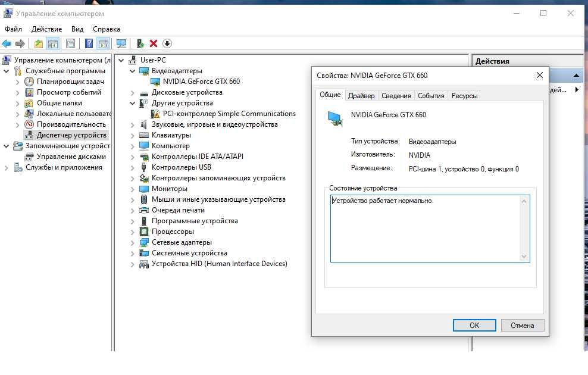Screen dimensions: 588x375
Task: Select Контроллеры IDE ATA/ATAPI category
Action: (x=197, y=157)
